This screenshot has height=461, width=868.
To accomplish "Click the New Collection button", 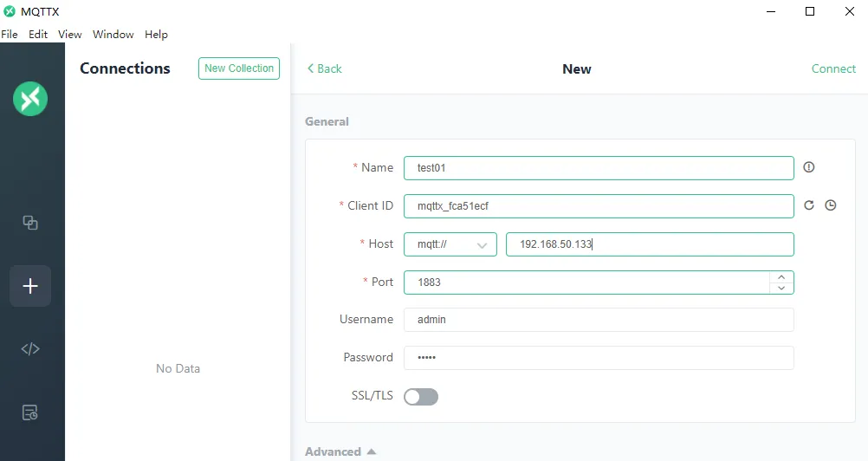I will pyautogui.click(x=239, y=68).
